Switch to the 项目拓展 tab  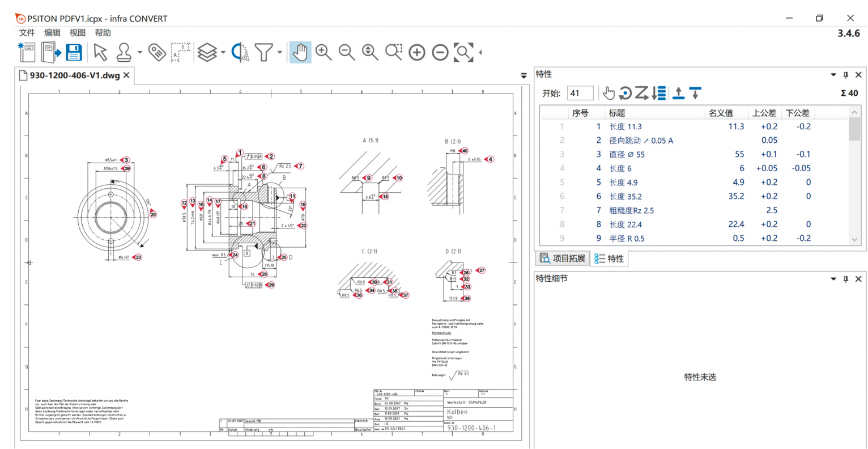tap(562, 259)
